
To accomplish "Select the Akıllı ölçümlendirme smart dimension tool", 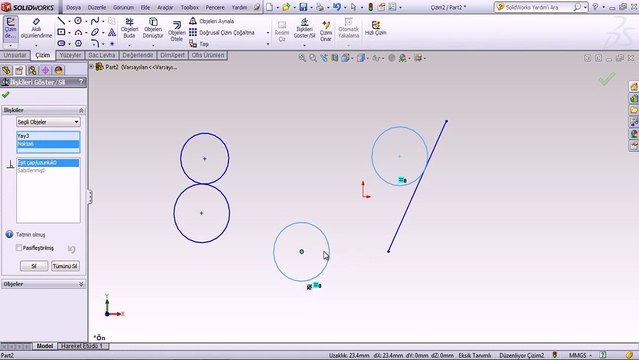I will [36, 28].
